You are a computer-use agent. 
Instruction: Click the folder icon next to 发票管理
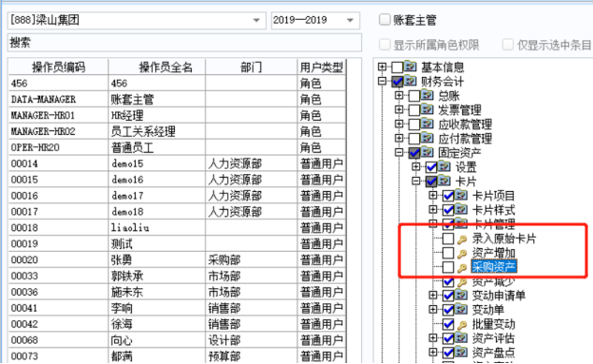point(428,109)
